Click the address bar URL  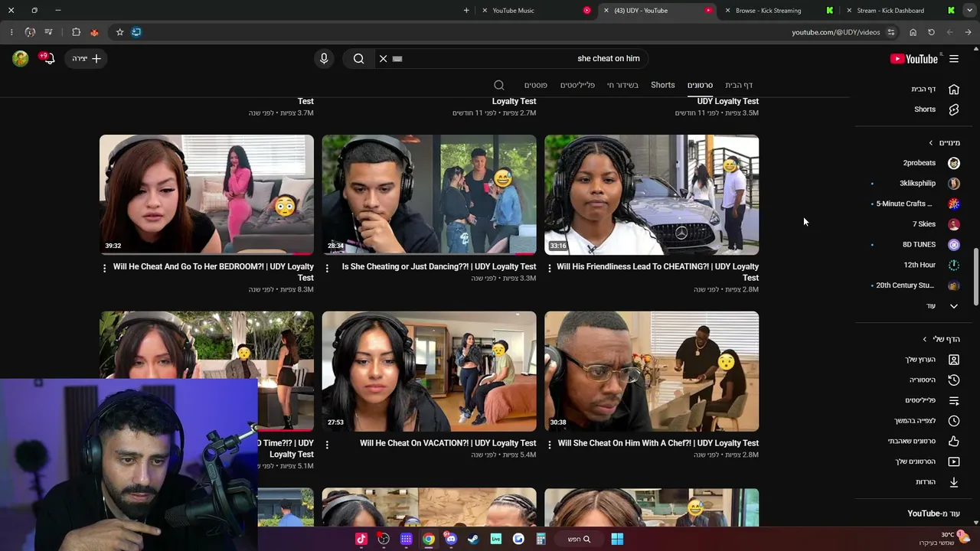click(x=835, y=32)
